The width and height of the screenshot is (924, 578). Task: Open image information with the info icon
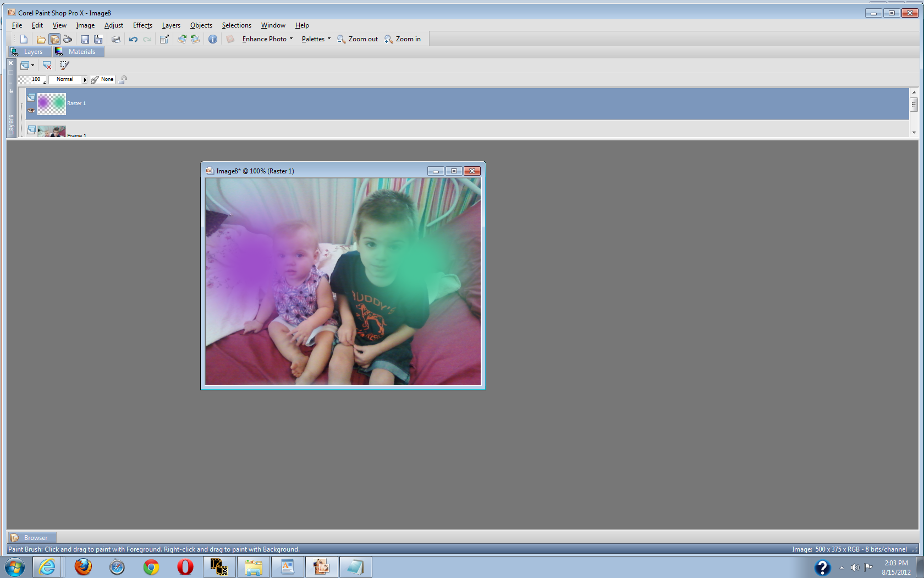pyautogui.click(x=213, y=39)
